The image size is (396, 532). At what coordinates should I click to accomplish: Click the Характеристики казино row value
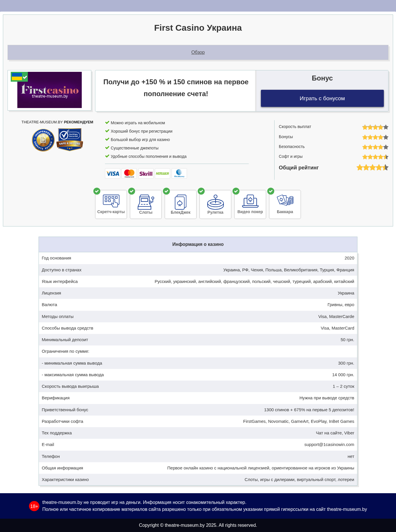point(299,480)
